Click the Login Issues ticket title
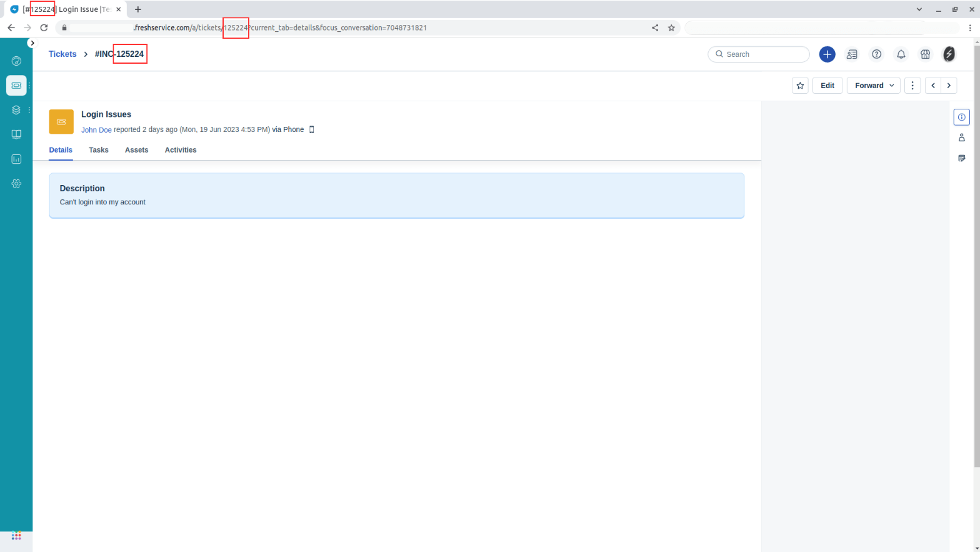The width and height of the screenshot is (980, 552). coord(106,114)
